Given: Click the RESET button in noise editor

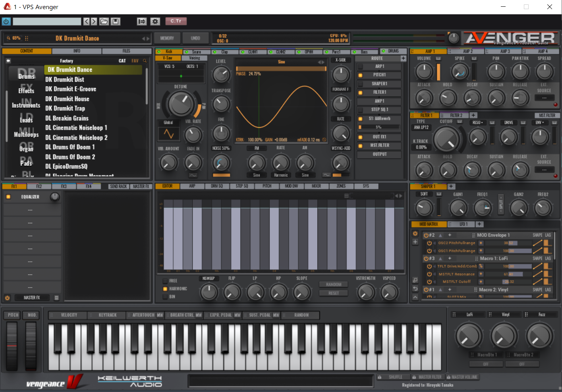Looking at the screenshot, I should click(334, 293).
